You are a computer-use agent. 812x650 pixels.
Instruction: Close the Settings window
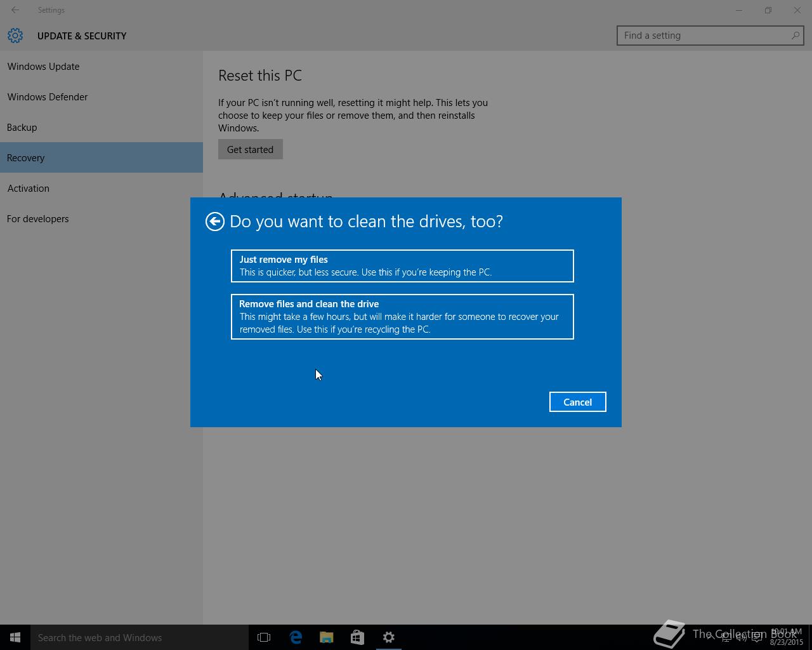point(797,10)
